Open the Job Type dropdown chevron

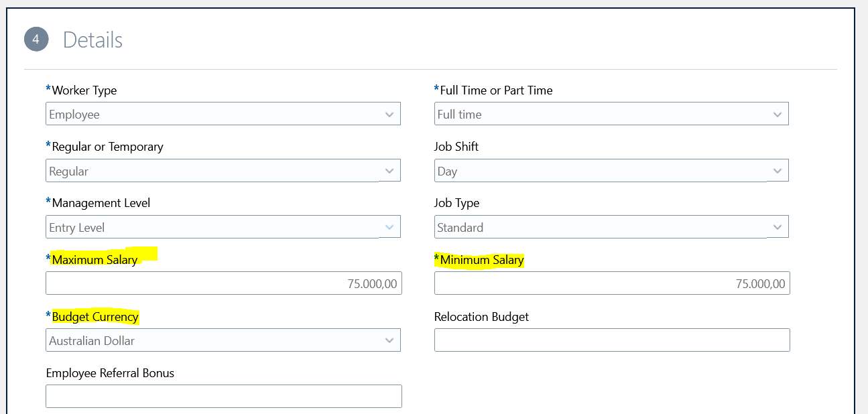[778, 226]
